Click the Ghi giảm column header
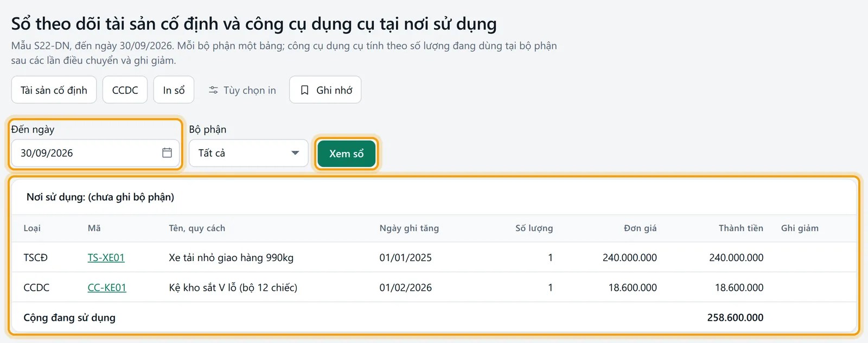868x343 pixels. coord(800,228)
